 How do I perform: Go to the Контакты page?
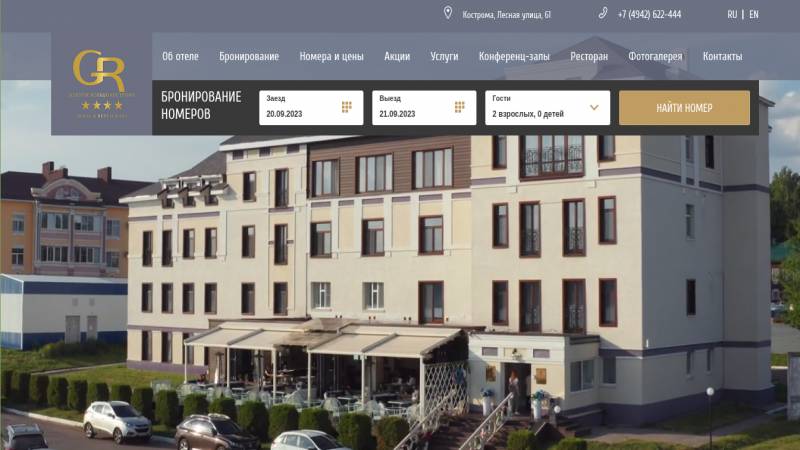[x=722, y=57]
